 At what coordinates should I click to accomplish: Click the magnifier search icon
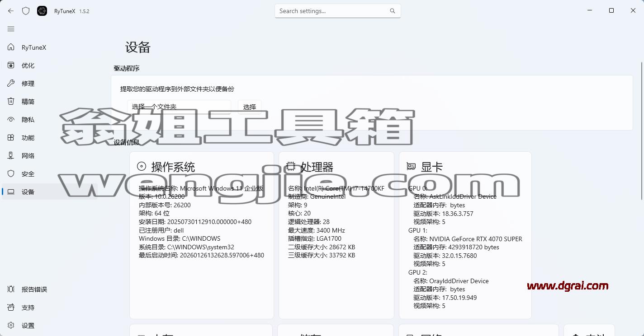point(393,11)
